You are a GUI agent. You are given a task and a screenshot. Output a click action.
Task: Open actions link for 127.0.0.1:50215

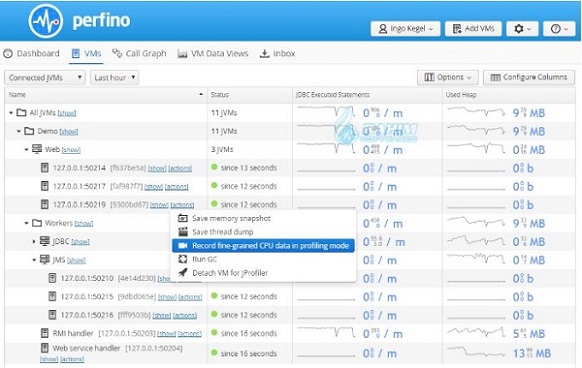190,297
